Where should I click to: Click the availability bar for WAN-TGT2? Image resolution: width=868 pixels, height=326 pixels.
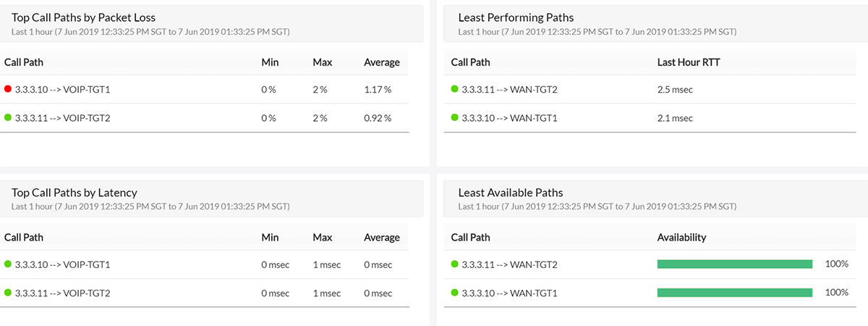734,264
